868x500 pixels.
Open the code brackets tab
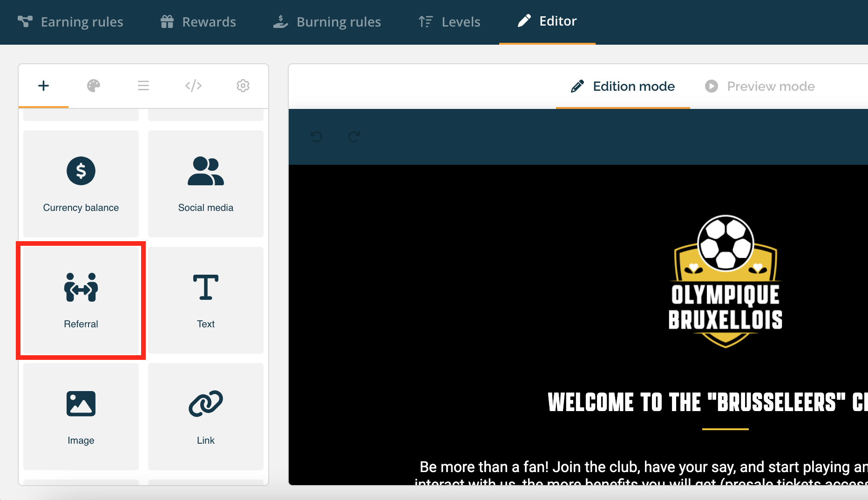click(x=193, y=86)
